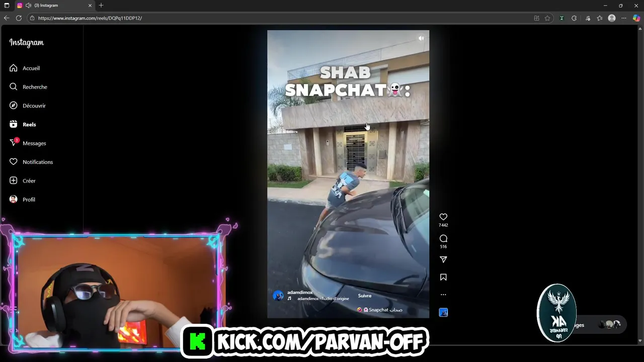Screen dimensions: 644x362
Task: Go back with browser back arrow
Action: pyautogui.click(x=7, y=18)
